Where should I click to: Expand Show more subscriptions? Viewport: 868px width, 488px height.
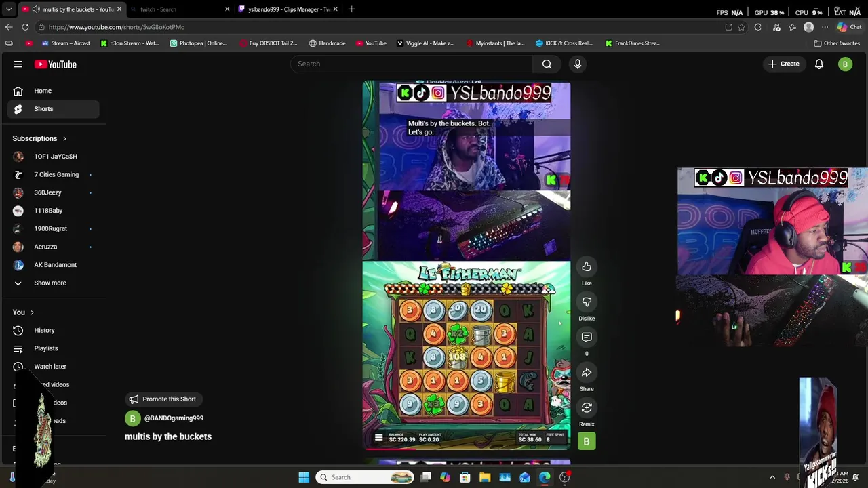[x=54, y=283]
